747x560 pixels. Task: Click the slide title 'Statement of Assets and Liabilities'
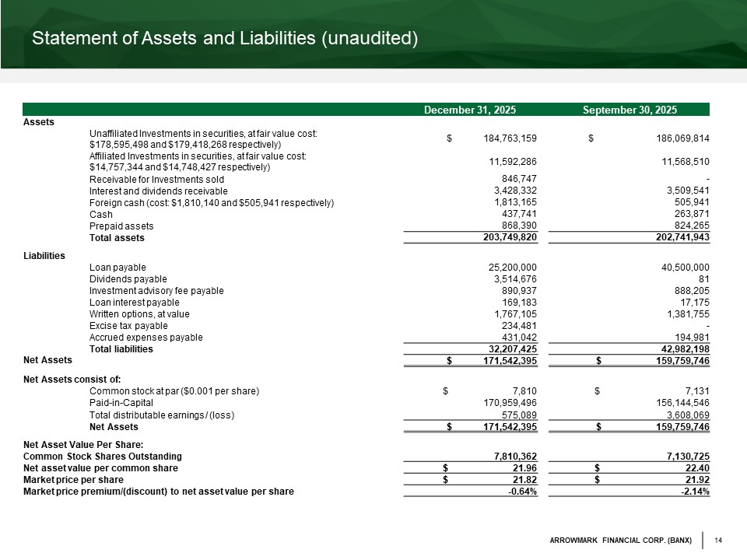coord(220,38)
